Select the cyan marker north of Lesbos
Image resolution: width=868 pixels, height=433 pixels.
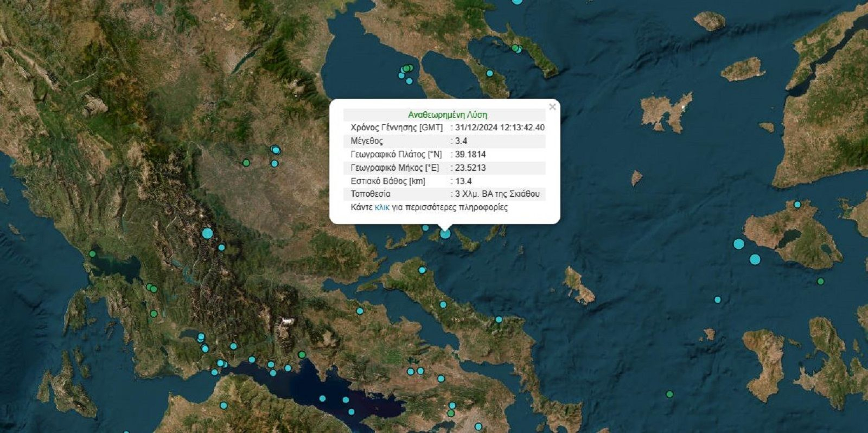point(797,205)
